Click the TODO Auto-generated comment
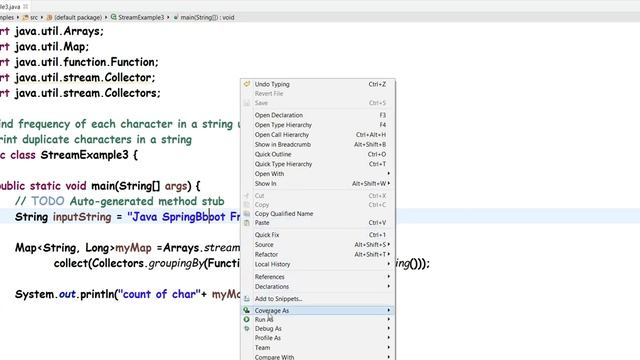The image size is (640, 360). 120,202
